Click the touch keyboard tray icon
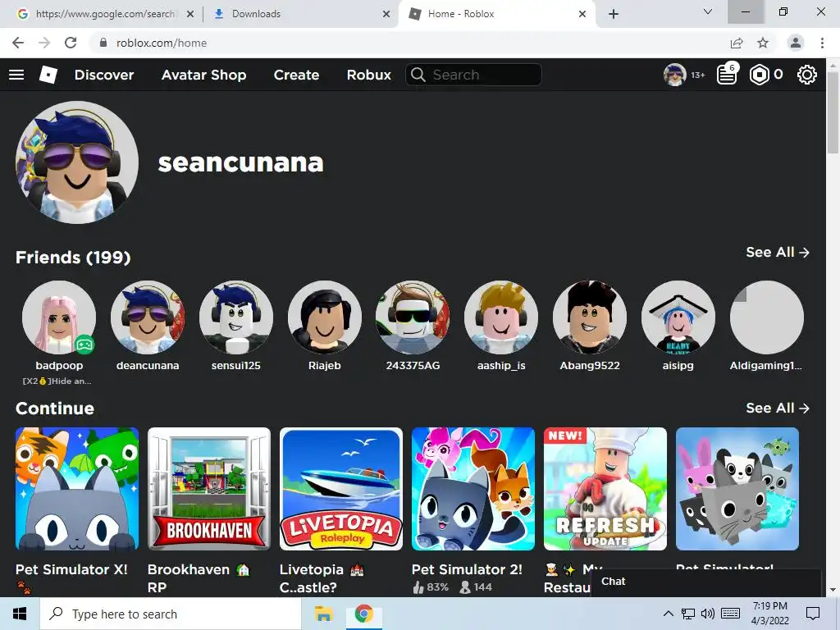This screenshot has height=630, width=840. [731, 614]
